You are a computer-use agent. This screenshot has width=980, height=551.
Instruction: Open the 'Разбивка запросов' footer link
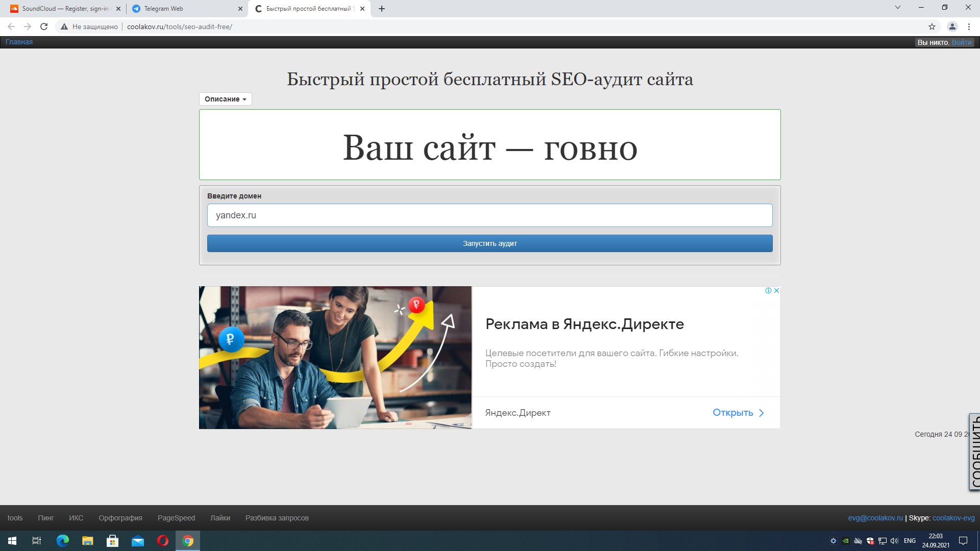[277, 518]
